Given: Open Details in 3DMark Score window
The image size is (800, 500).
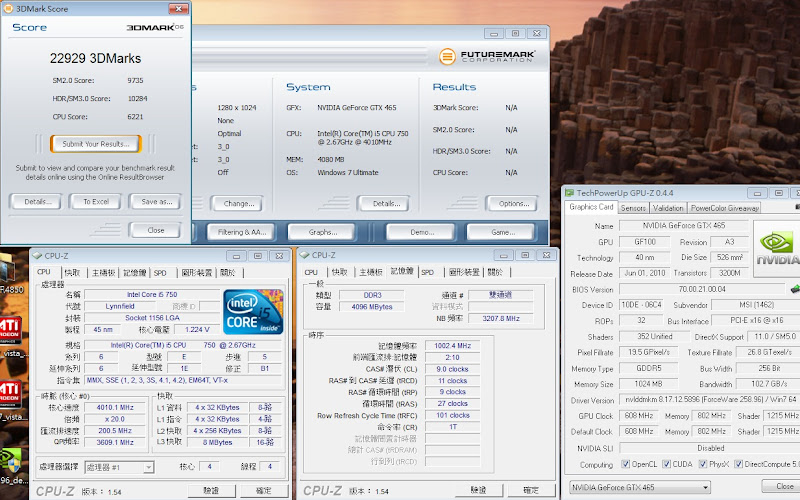Looking at the screenshot, I should click(x=36, y=202).
